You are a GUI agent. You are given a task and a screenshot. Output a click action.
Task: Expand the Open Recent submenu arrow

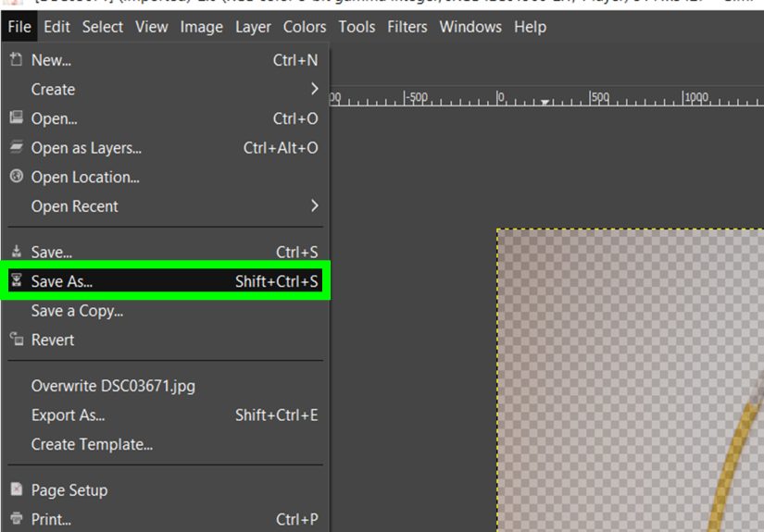point(315,205)
